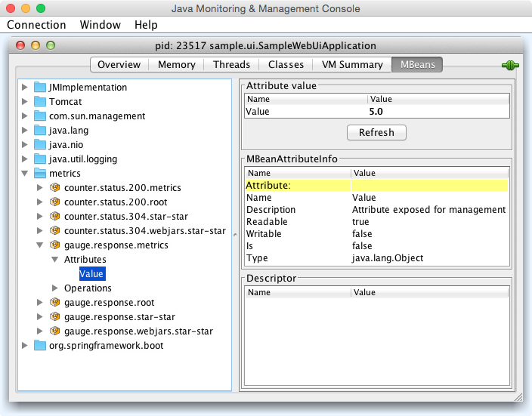This screenshot has width=532, height=416.
Task: Open the VM Summary tab
Action: pos(351,65)
